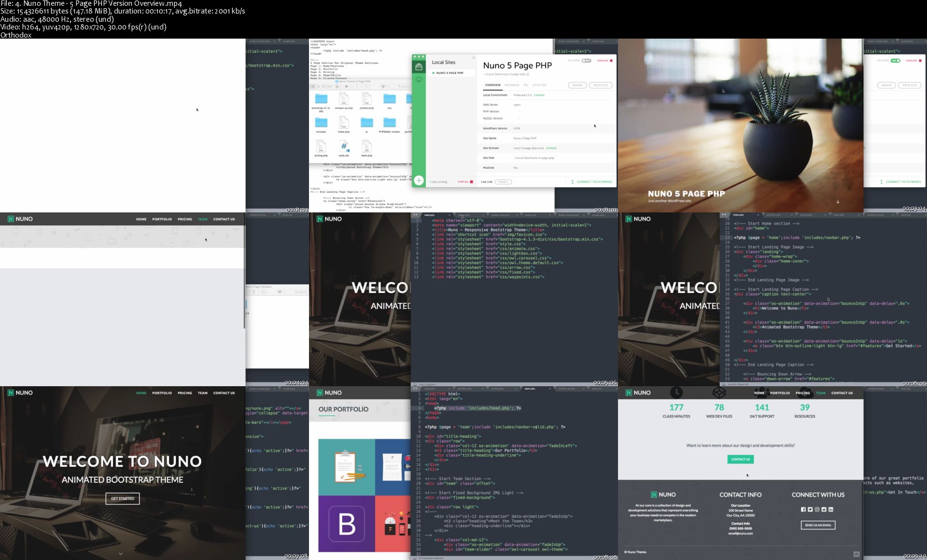Click the Reddit icon in Nuno footer

[x=824, y=509]
